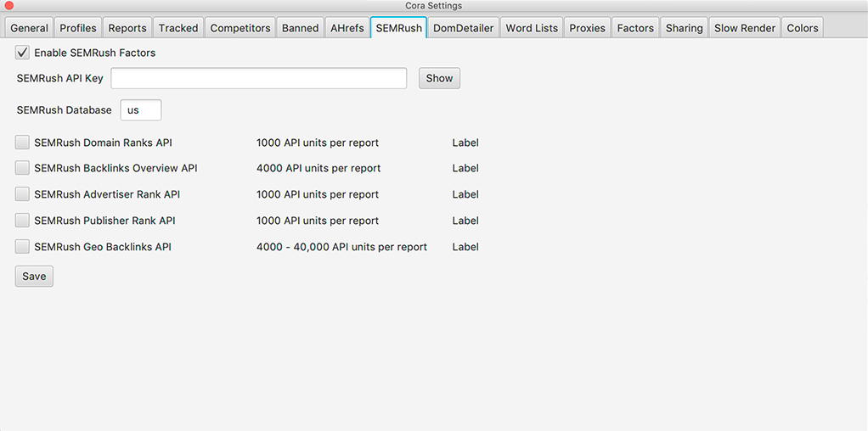868x431 pixels.
Task: Click 1000 API units text for Publisher Rank
Action: pyautogui.click(x=318, y=221)
